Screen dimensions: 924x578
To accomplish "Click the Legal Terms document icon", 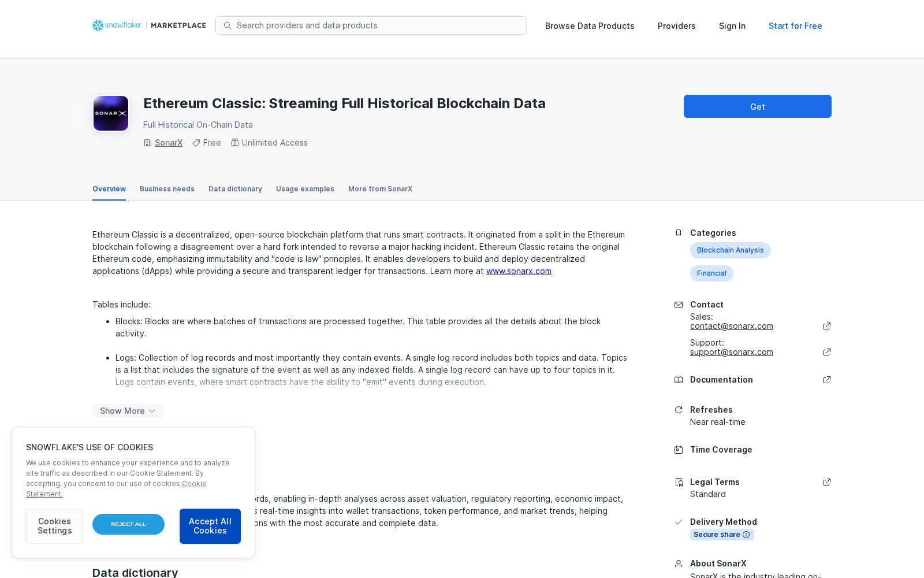I will (679, 482).
